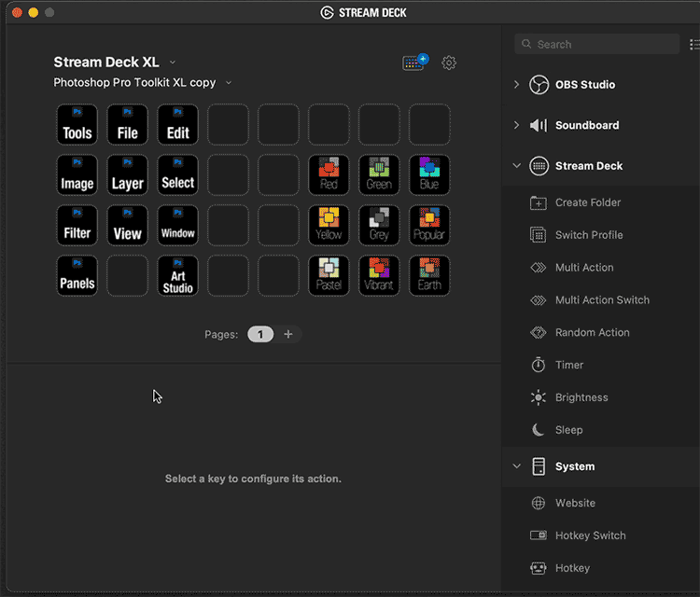Select the Pastel palette key

329,276
